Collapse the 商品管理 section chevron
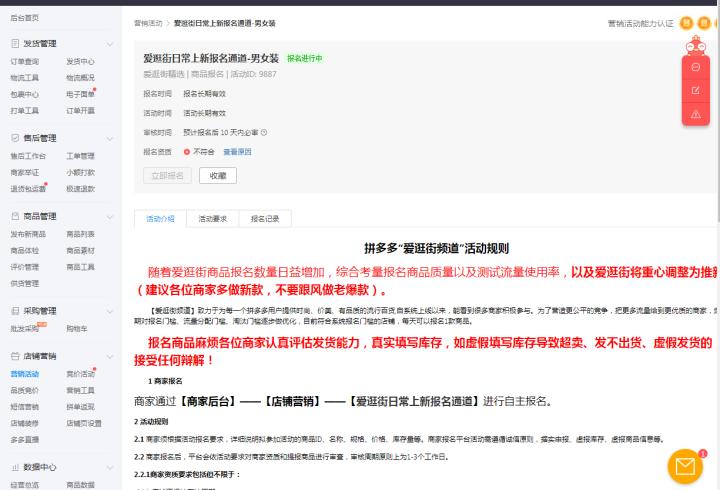The width and height of the screenshot is (720, 490). pos(110,217)
